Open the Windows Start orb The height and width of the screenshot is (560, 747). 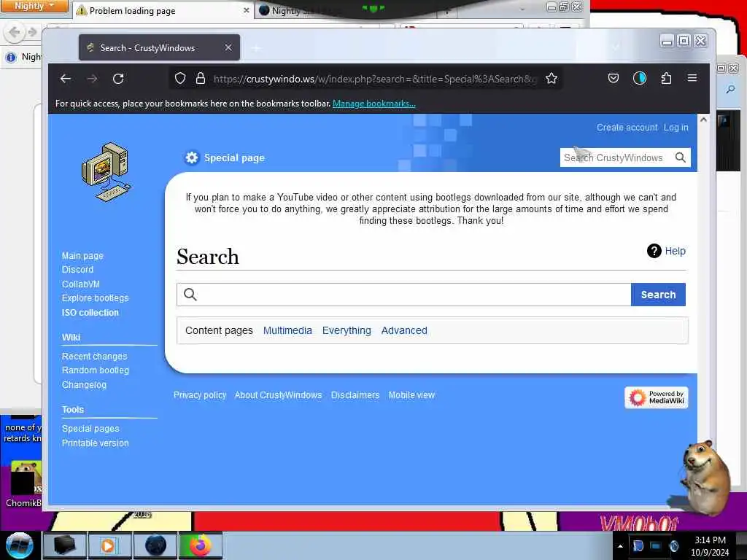tap(20, 545)
